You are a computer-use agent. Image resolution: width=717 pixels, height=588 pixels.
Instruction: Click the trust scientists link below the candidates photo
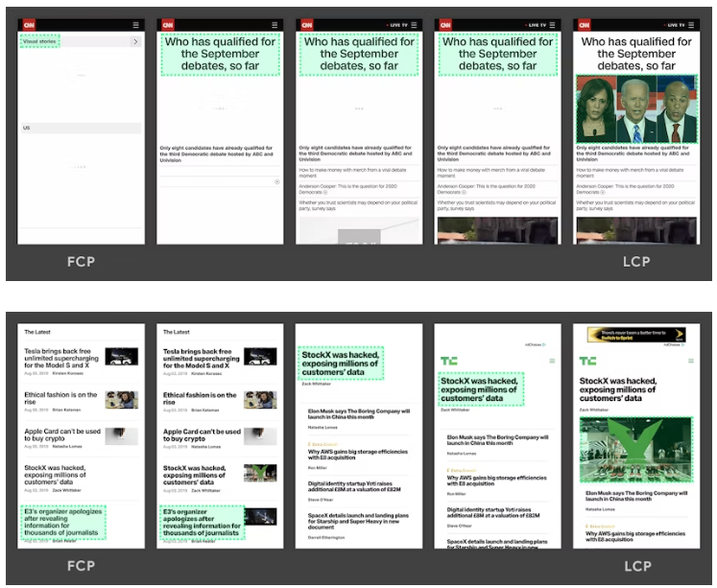pos(635,205)
